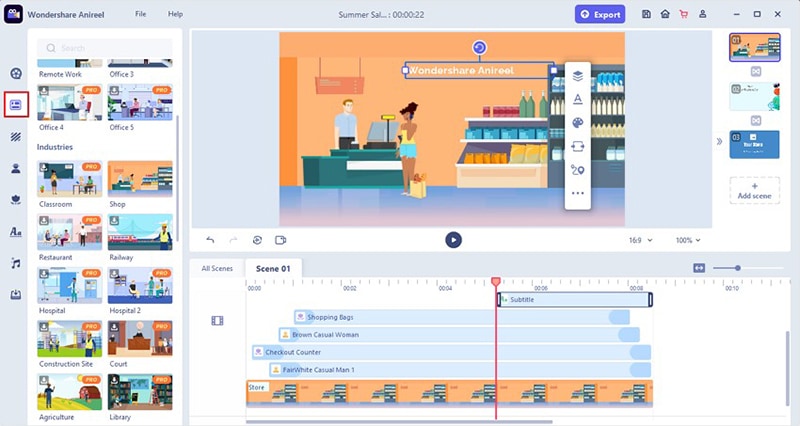Select the Hospital template thumbnail
800x426 pixels.
pyautogui.click(x=69, y=285)
